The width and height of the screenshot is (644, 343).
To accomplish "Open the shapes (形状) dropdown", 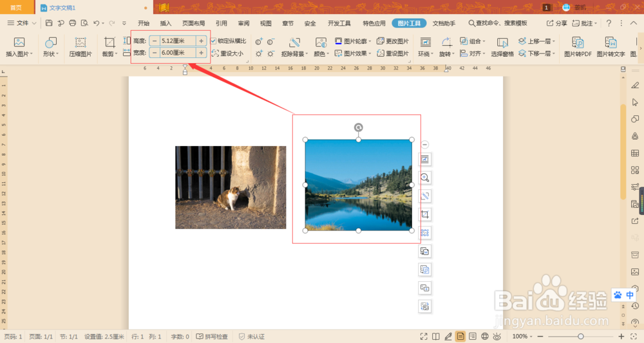I will pyautogui.click(x=51, y=54).
